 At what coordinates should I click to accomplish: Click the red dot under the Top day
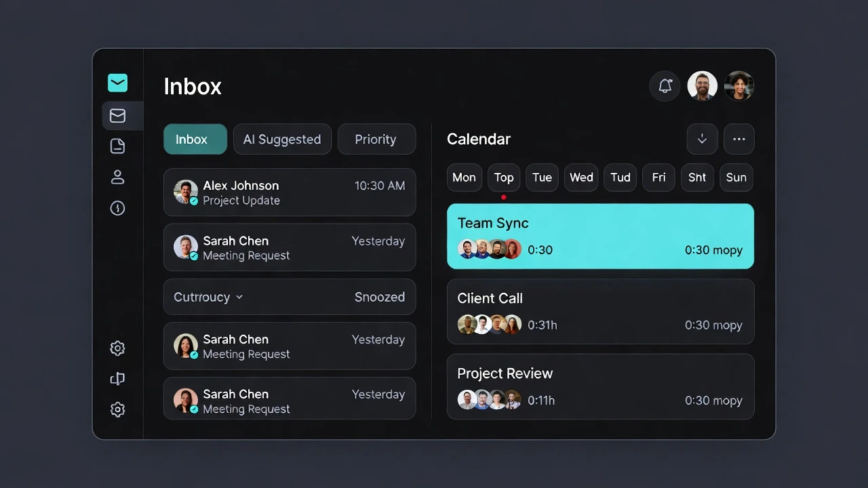(503, 197)
